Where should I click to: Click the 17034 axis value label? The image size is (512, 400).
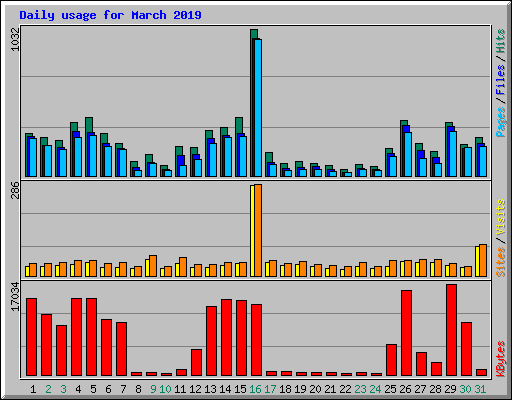[15, 297]
